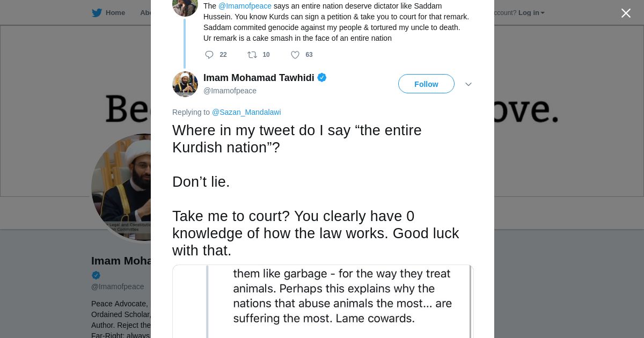644x338 pixels.
Task: Click the top replier's avatar photo
Action: pyautogui.click(x=185, y=6)
